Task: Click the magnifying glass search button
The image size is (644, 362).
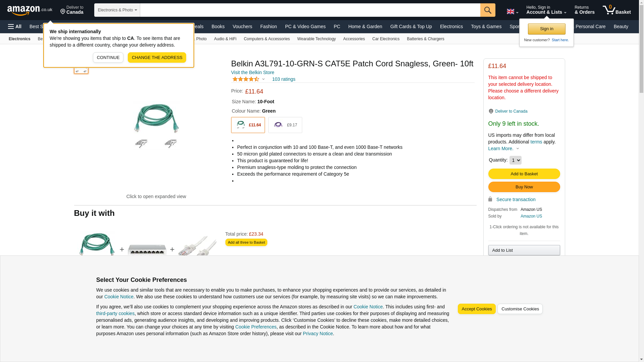Action: [487, 10]
